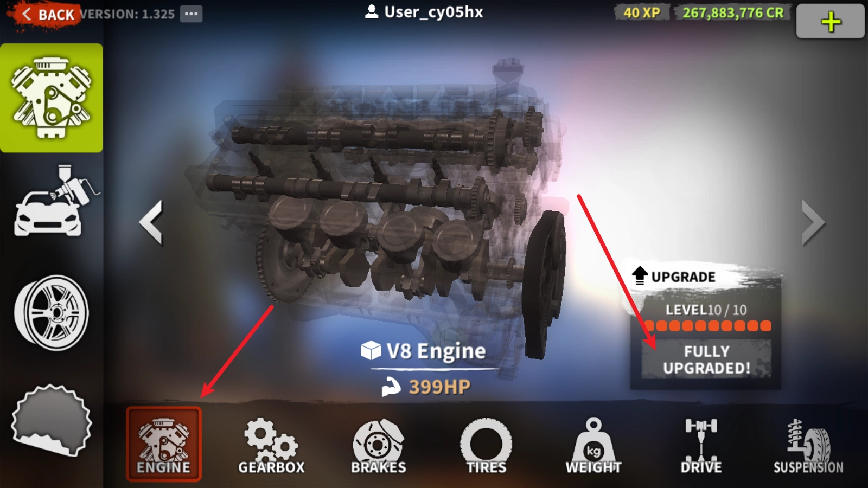
Task: Select the Engine upgrade tab
Action: coord(164,444)
